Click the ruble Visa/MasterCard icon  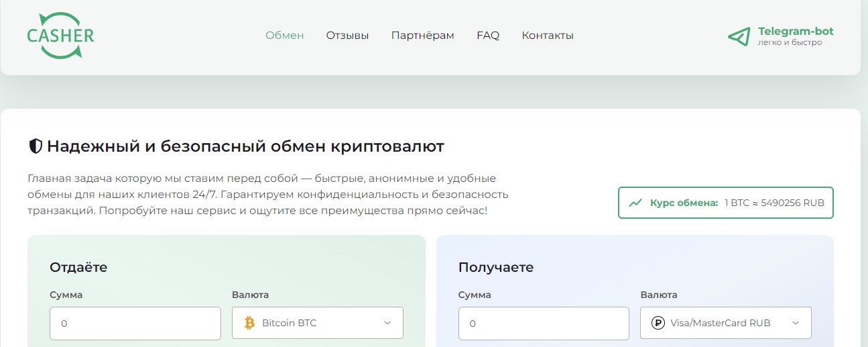(x=658, y=323)
